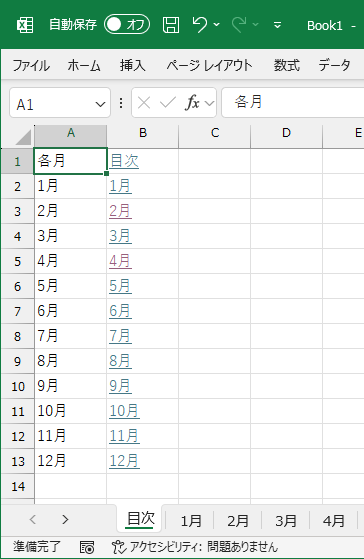Click the Excel app icon in title bar
The image size is (364, 559).
point(25,25)
